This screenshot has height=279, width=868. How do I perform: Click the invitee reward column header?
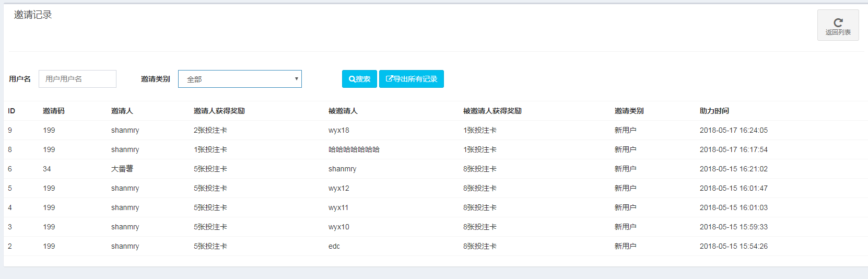coord(492,111)
